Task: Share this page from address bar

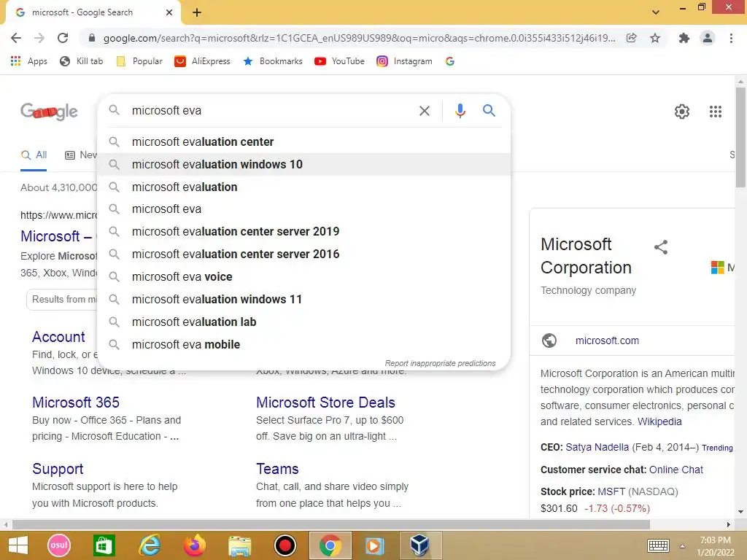Action: coord(631,38)
